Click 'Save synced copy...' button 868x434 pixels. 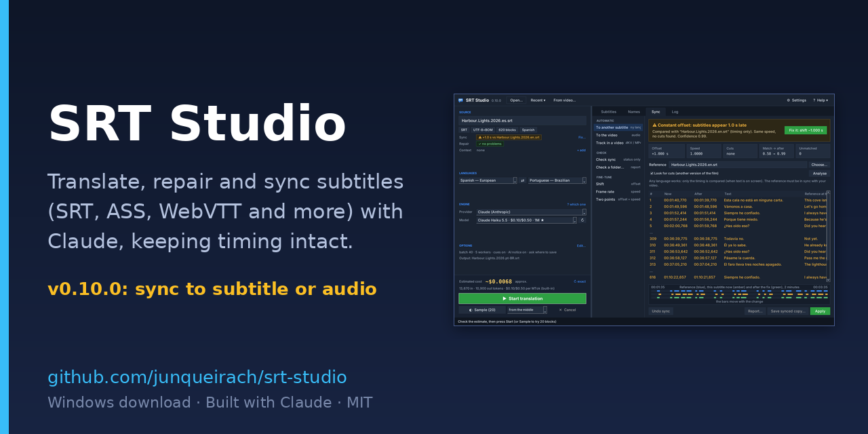coord(788,311)
